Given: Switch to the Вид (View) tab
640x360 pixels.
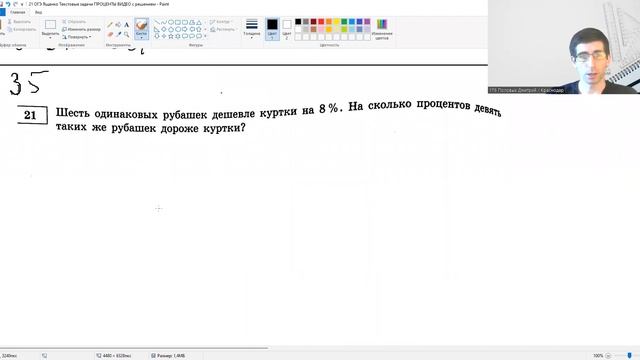Looking at the screenshot, I should point(38,12).
